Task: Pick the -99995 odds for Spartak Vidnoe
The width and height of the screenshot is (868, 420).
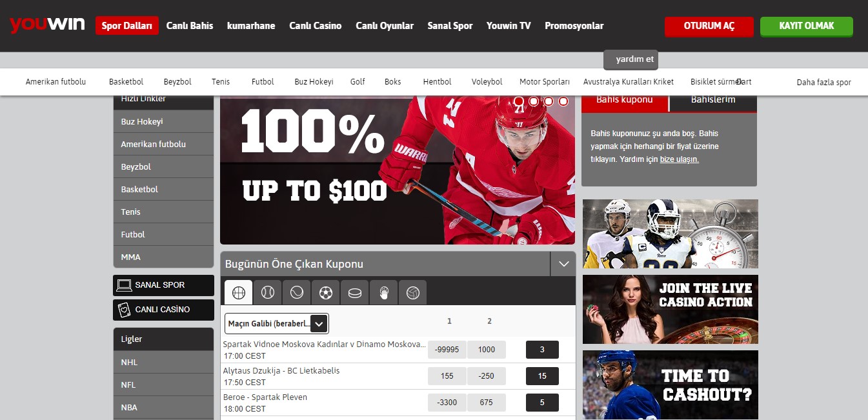Action: [x=447, y=350]
